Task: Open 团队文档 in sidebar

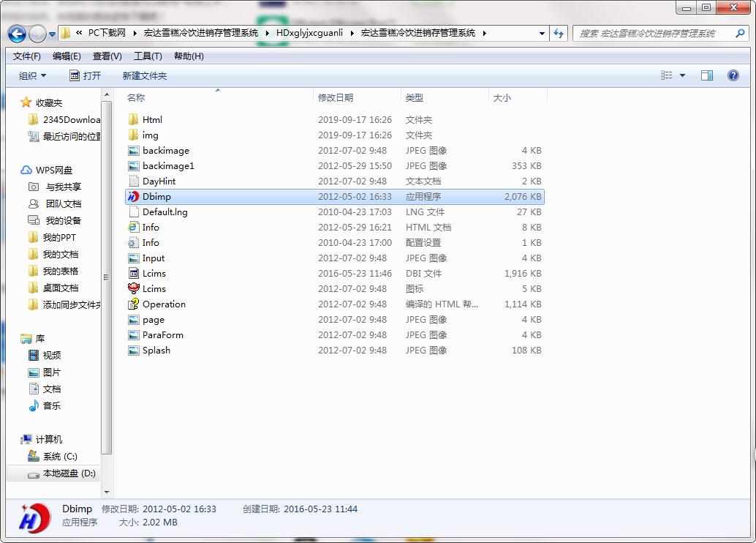Action: point(55,203)
